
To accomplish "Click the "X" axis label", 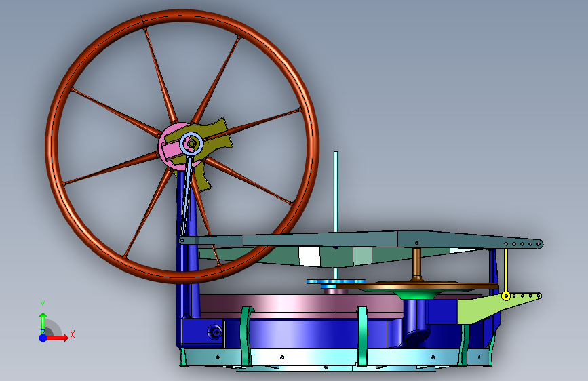I will click(73, 334).
